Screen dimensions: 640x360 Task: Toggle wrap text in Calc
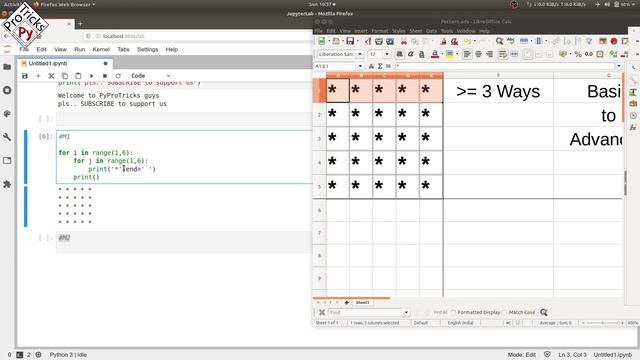(503, 54)
